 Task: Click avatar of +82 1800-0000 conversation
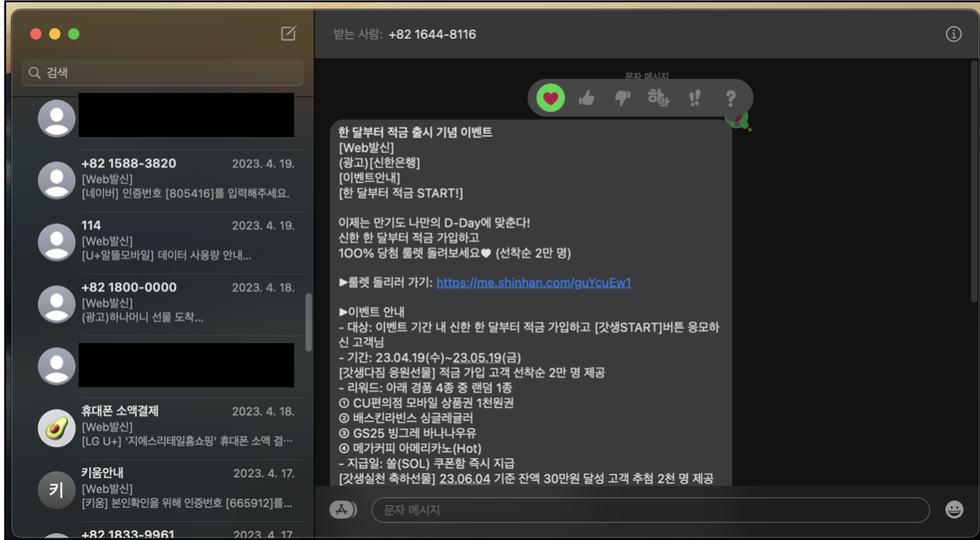57,305
